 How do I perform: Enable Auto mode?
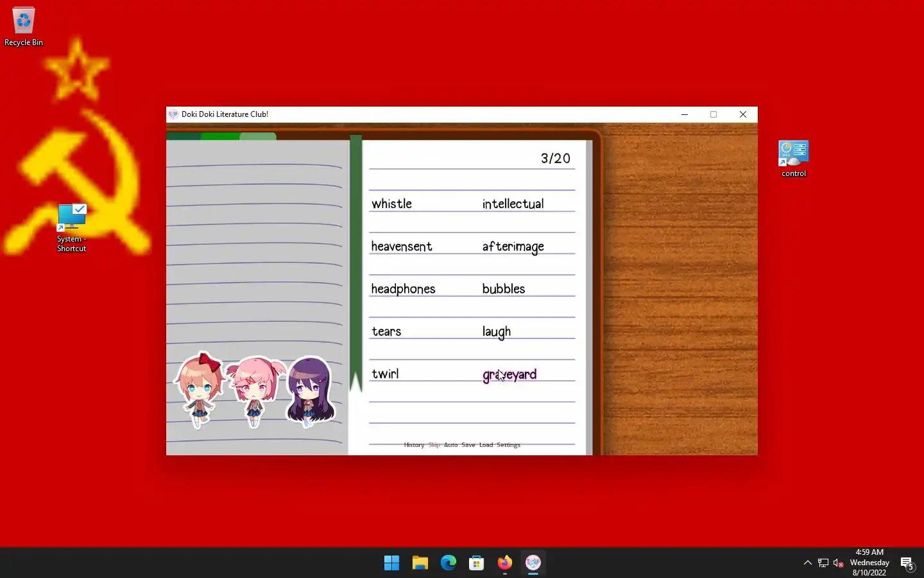tap(450, 445)
